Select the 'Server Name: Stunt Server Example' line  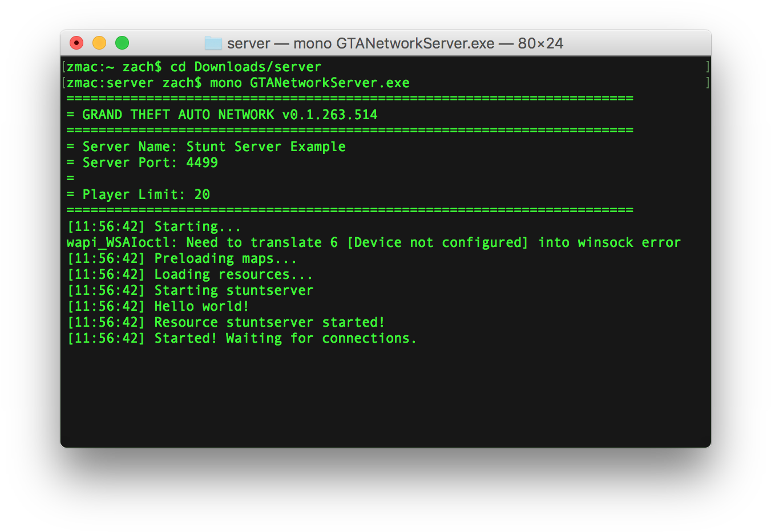pos(205,147)
